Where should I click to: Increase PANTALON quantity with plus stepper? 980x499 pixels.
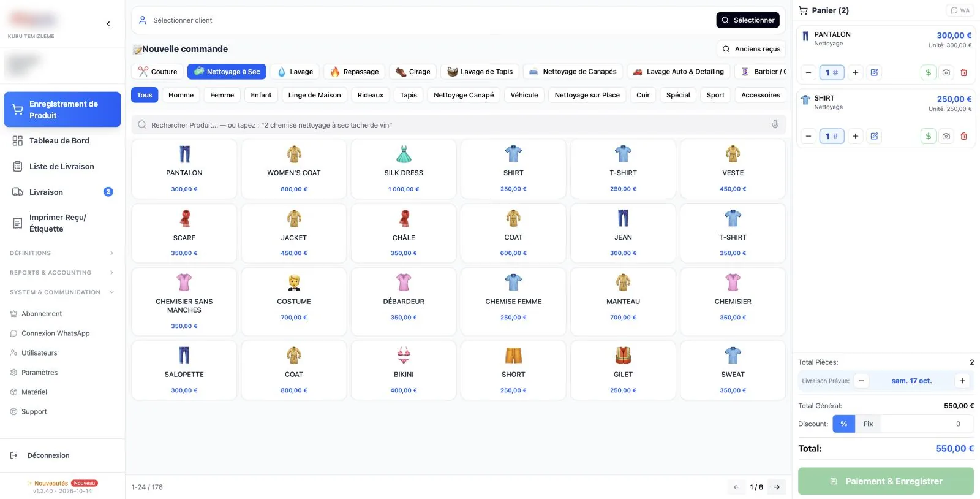click(x=856, y=72)
